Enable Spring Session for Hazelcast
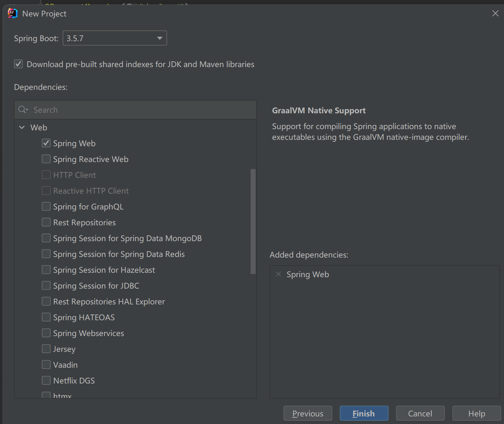 (x=46, y=270)
